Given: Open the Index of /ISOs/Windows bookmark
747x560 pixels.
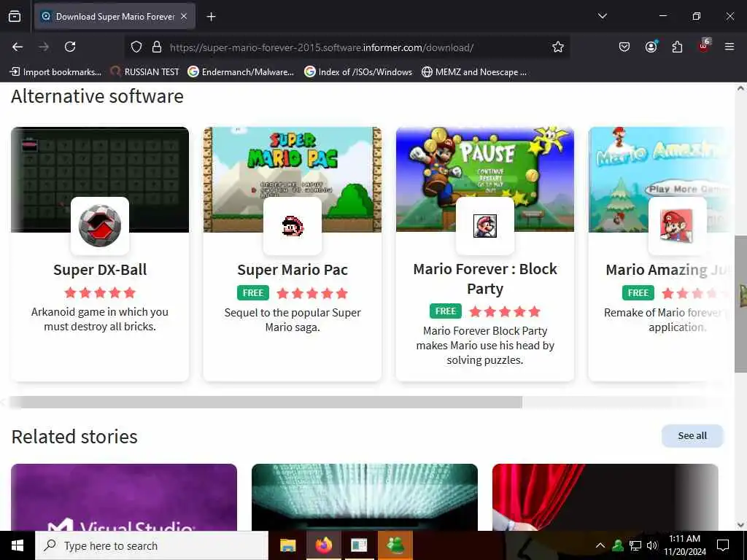Looking at the screenshot, I should (x=358, y=72).
